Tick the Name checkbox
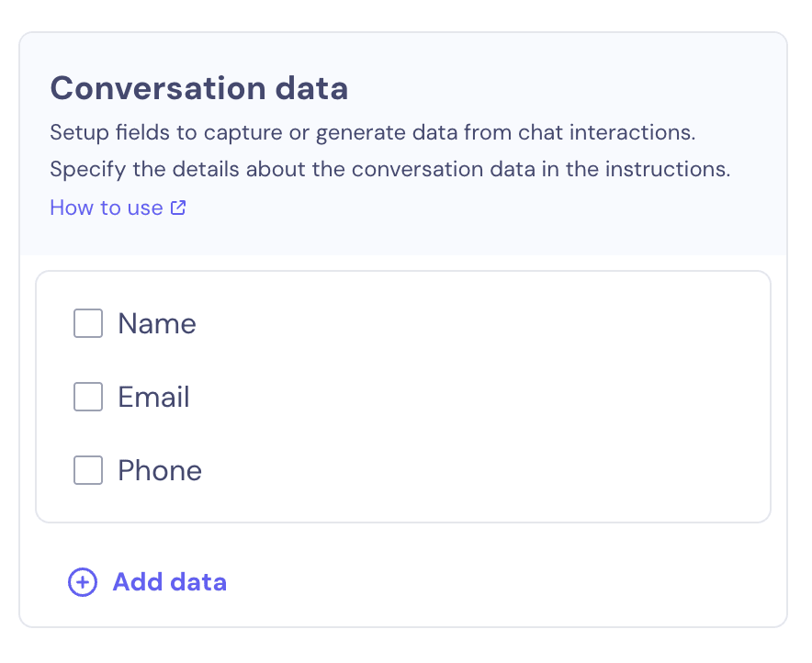Viewport: 812px width, 663px height. pyautogui.click(x=88, y=323)
